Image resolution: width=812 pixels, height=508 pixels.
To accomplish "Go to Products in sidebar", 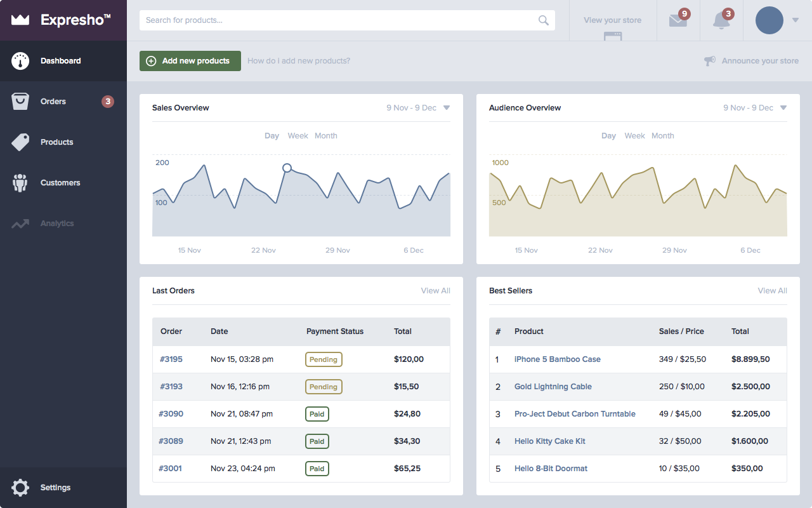I will coord(63,142).
